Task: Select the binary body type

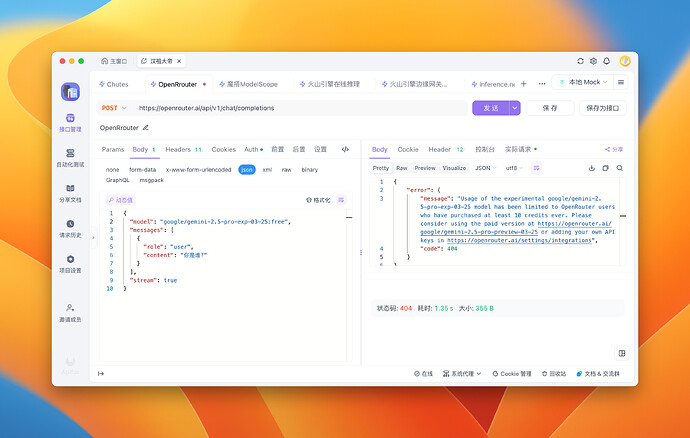Action: [310, 169]
